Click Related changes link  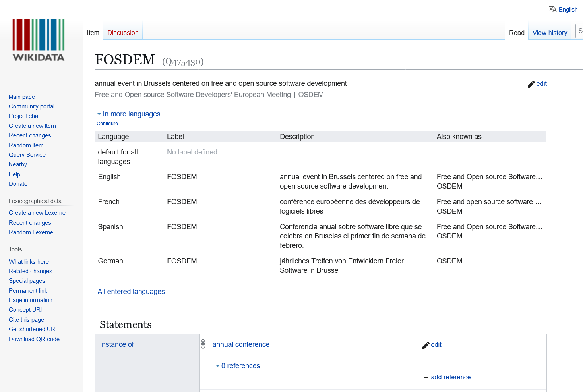coord(31,271)
